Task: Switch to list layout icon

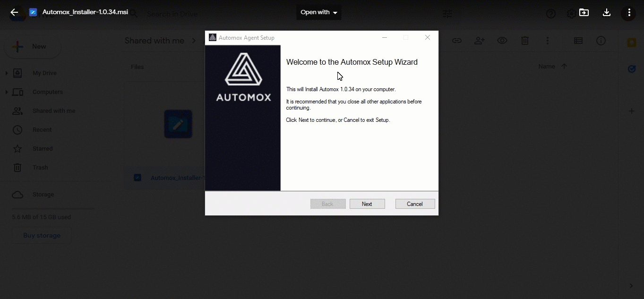Action: 578,41
